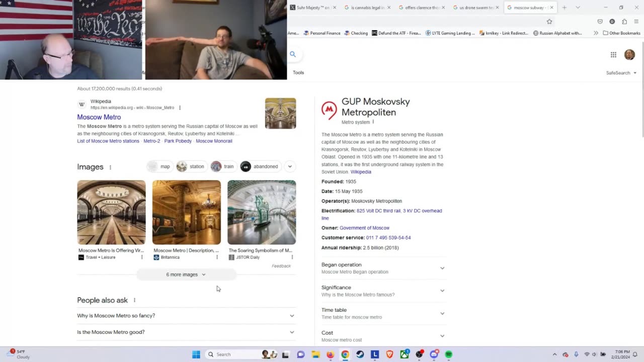
Task: Open the Government of Moscow link
Action: pyautogui.click(x=364, y=228)
